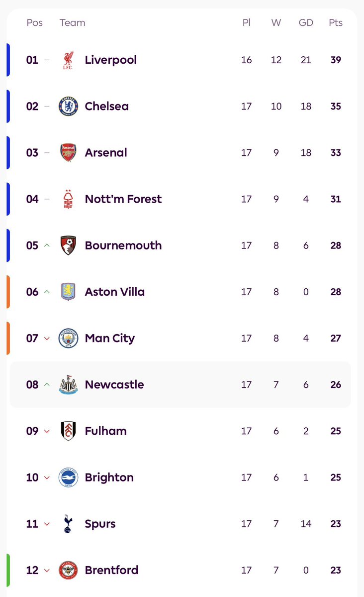This screenshot has height=597, width=364.
Task: Click the Chelsea club badge
Action: pos(68,107)
